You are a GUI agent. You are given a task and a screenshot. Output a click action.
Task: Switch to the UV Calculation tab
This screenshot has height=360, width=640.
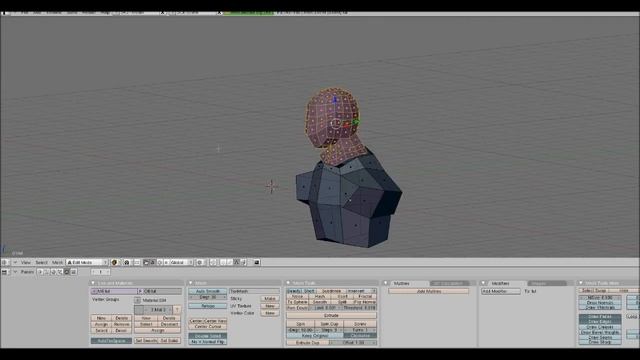click(449, 283)
